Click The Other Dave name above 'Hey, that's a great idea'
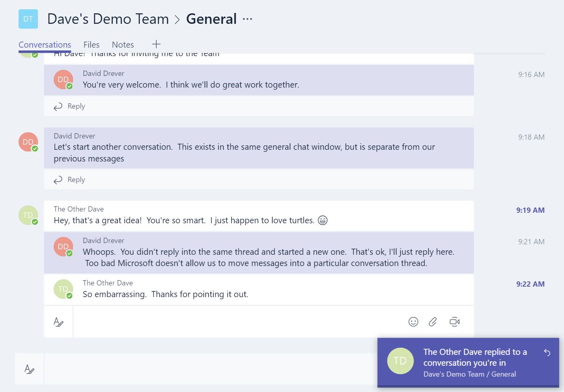The width and height of the screenshot is (564, 392). tap(79, 209)
